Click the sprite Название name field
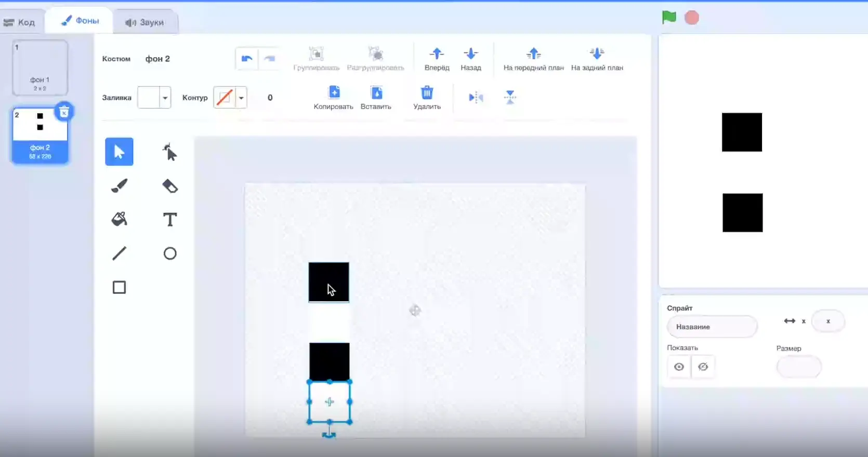This screenshot has height=457, width=868. 712,327
